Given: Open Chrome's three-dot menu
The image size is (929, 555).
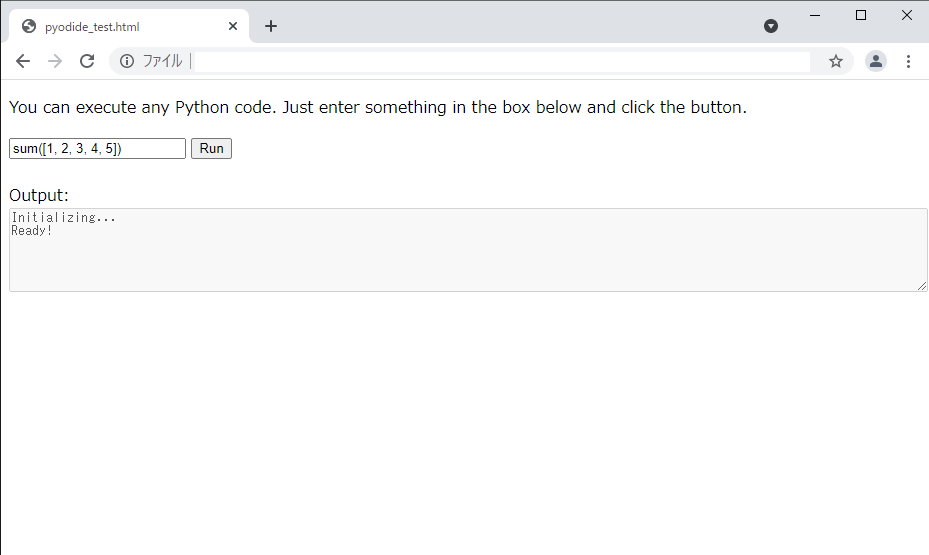Looking at the screenshot, I should [x=908, y=61].
